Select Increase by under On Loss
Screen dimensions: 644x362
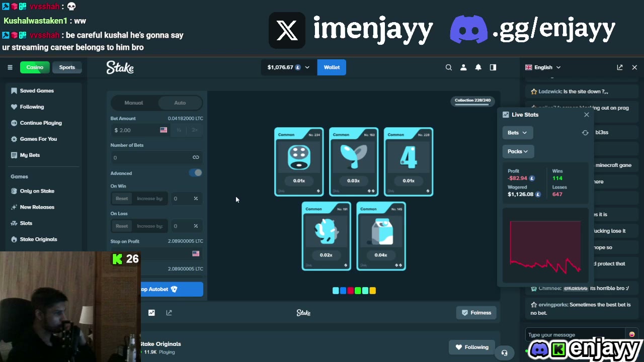(150, 226)
